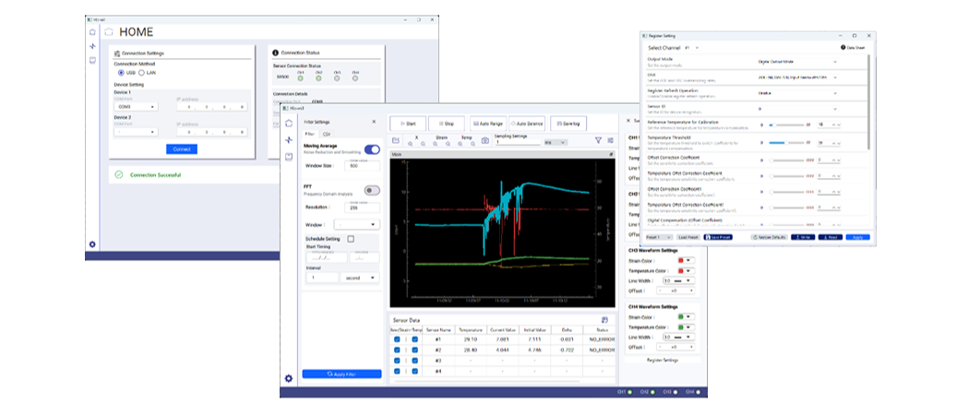This screenshot has height=418, width=980.
Task: Click the open folder icon above the chart
Action: pyautogui.click(x=396, y=140)
